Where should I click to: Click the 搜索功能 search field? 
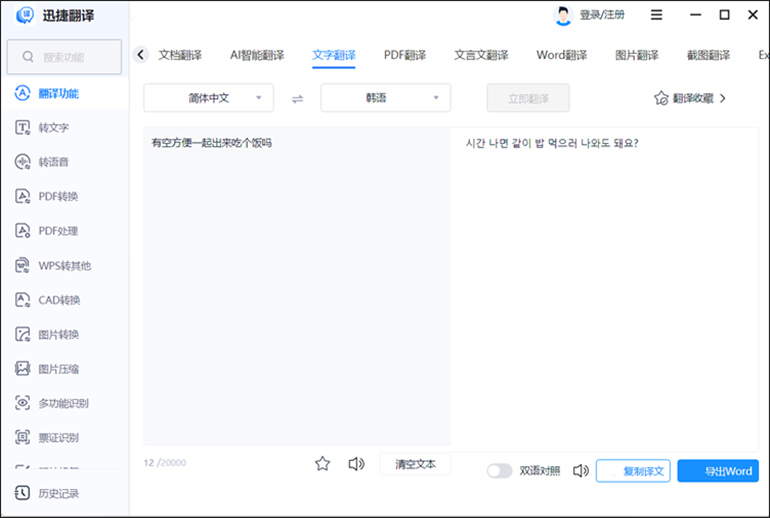coord(64,57)
